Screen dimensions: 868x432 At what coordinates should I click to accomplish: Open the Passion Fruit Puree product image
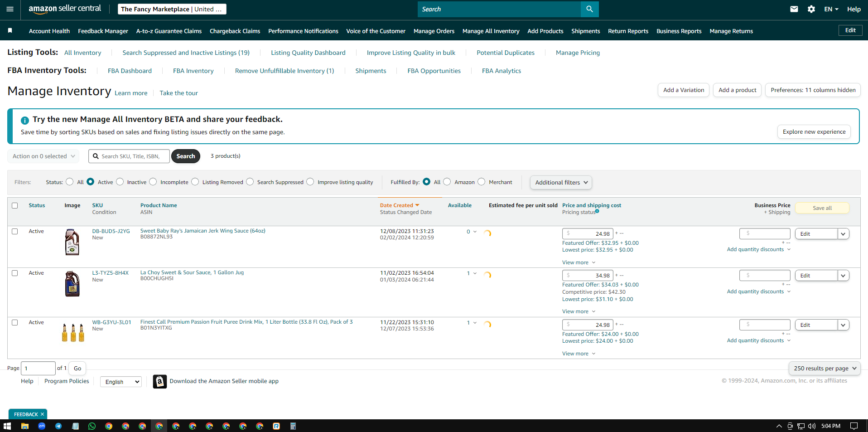pyautogui.click(x=73, y=333)
